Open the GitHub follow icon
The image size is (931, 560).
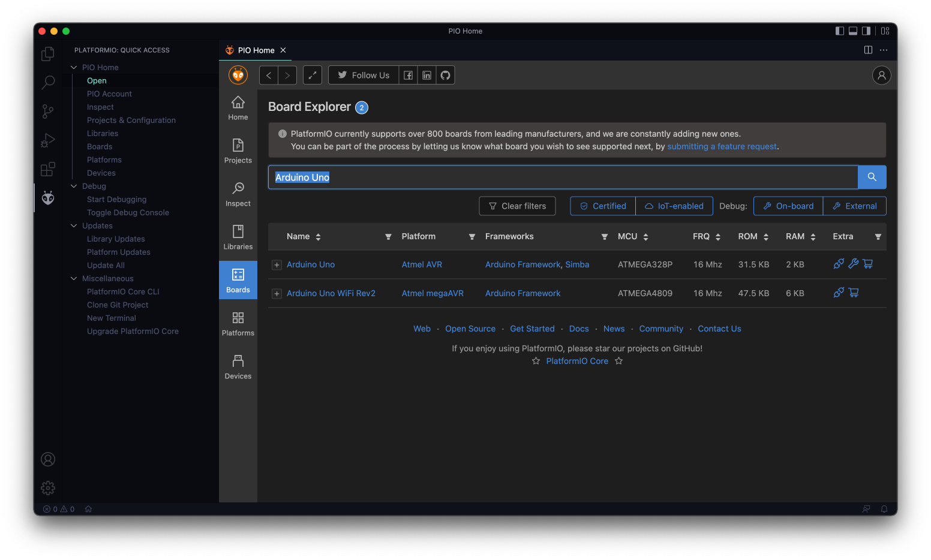coord(445,75)
